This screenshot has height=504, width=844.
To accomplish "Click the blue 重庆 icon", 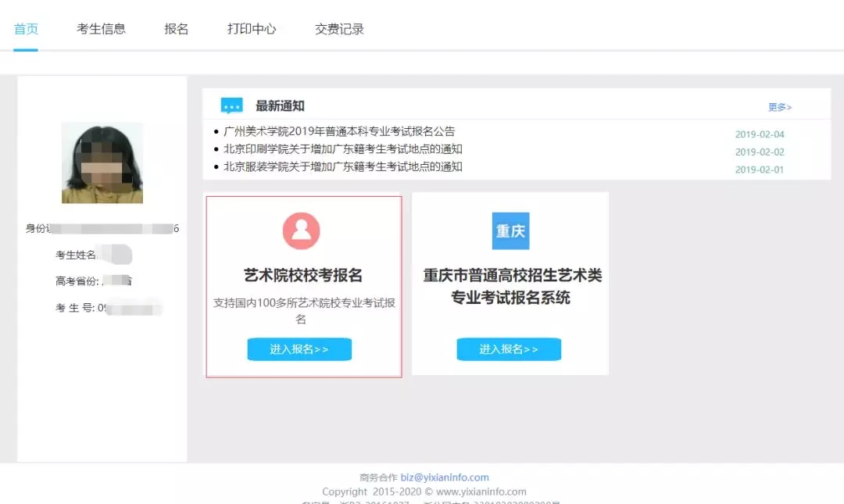I will click(x=510, y=231).
